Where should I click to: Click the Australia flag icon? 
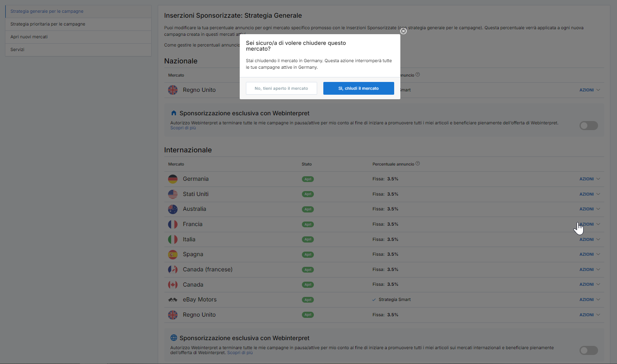coord(173,209)
